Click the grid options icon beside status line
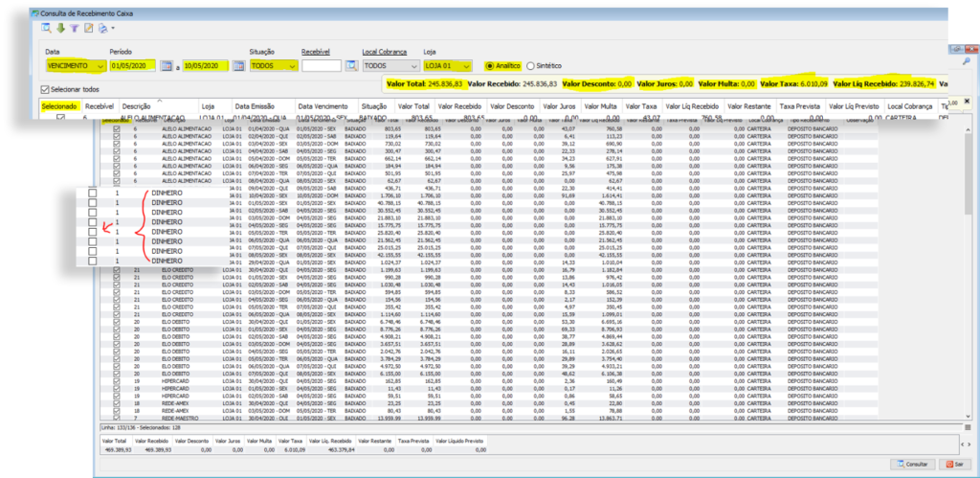This screenshot has width=980, height=478. coord(969,427)
